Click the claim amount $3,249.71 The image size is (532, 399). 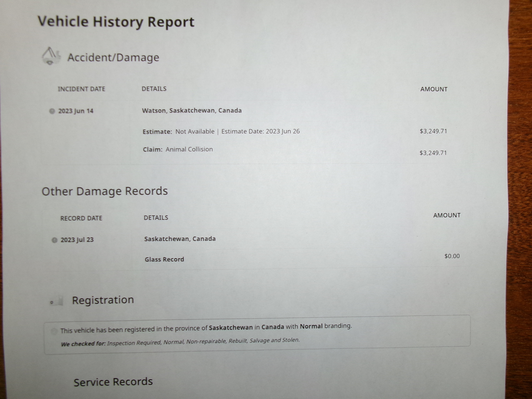tap(433, 153)
